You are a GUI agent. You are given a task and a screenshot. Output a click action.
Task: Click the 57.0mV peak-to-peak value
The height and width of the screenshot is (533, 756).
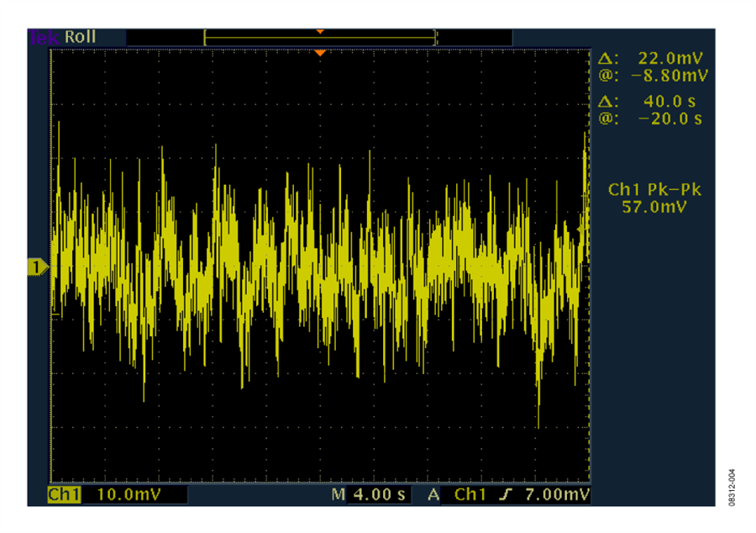click(x=654, y=207)
